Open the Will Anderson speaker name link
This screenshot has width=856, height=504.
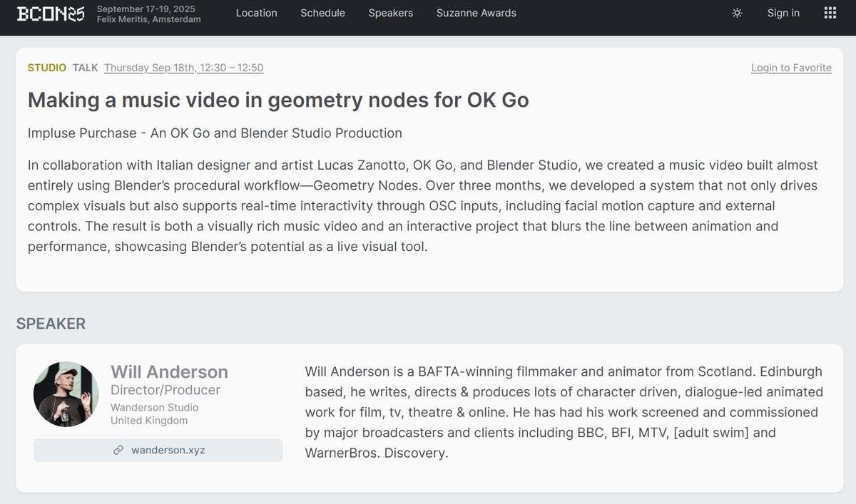[x=169, y=371]
